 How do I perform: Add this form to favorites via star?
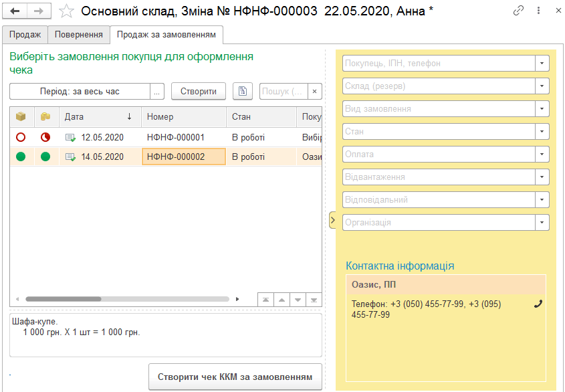click(66, 11)
